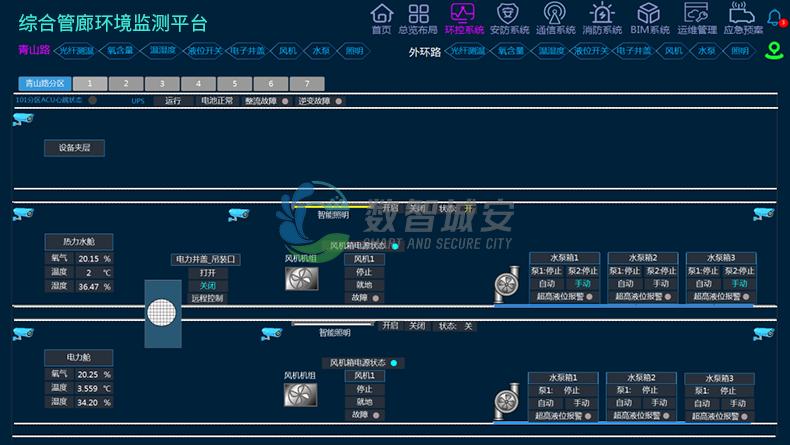Turn upper 智能照明 on with 开启
This screenshot has width=790, height=445.
389,208
